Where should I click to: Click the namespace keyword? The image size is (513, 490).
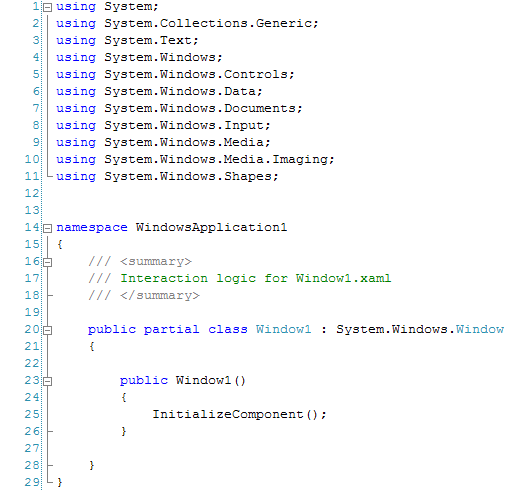pos(92,228)
